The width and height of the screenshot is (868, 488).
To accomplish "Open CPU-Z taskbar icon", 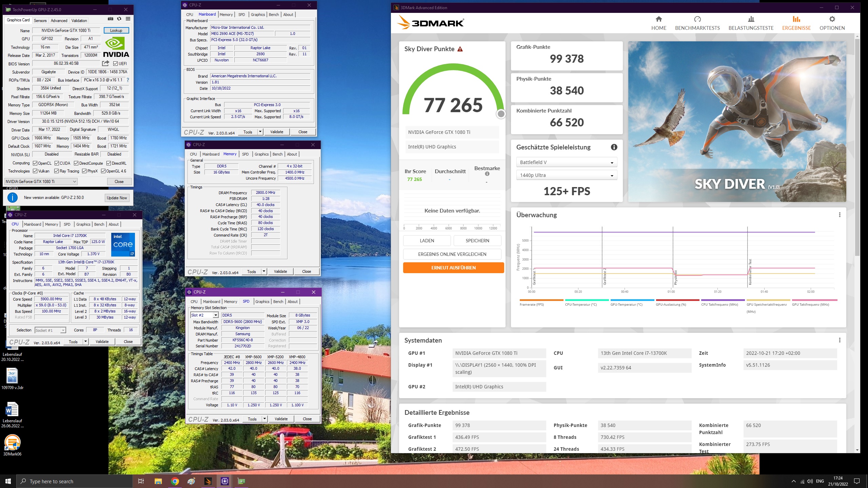I will [x=225, y=481].
